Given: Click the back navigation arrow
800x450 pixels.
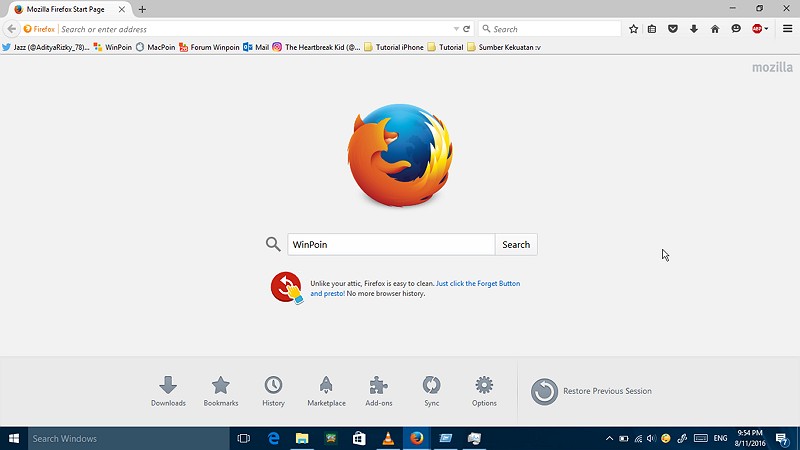Looking at the screenshot, I should (12, 29).
